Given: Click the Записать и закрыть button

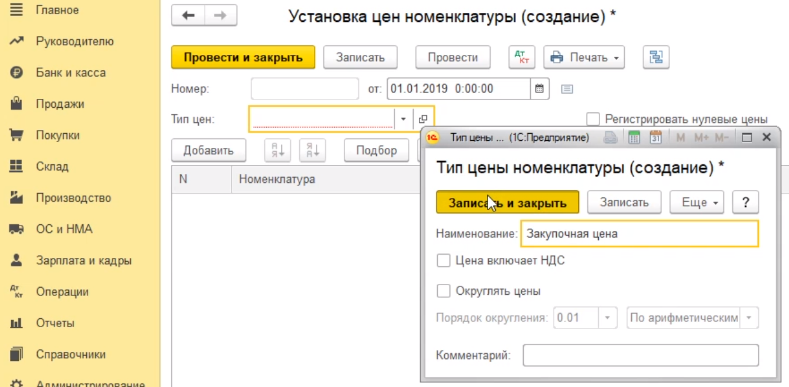Looking at the screenshot, I should 507,202.
